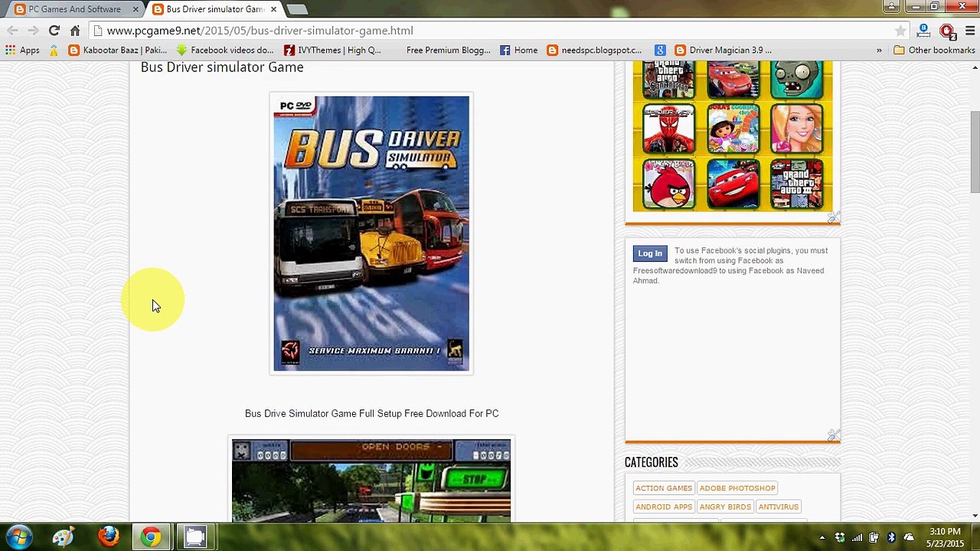This screenshot has width=980, height=551.
Task: Show hidden system tray icons
Action: (822, 537)
